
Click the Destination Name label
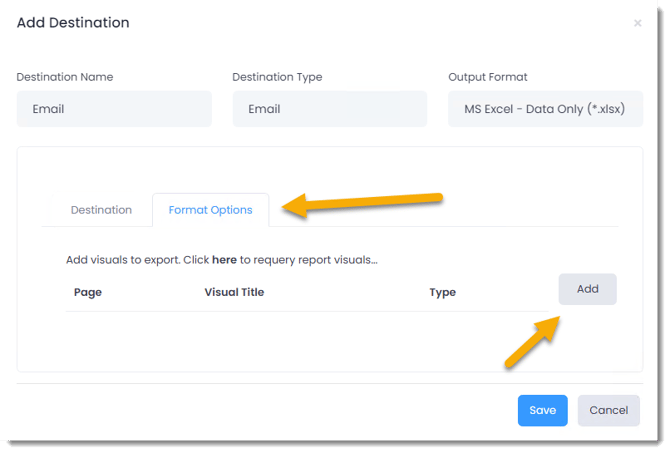click(x=65, y=77)
